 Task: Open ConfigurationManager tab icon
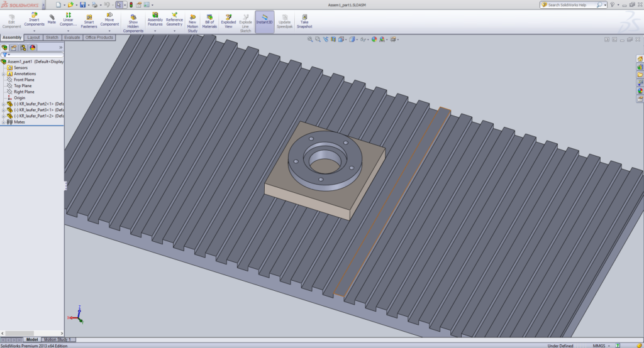point(23,48)
